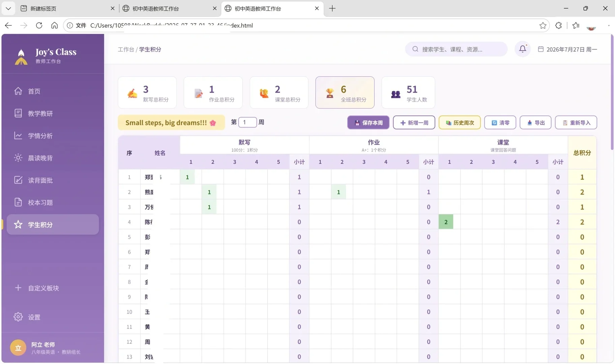Open browser extensions puzzle icon
This screenshot has height=364, width=615.
(558, 26)
